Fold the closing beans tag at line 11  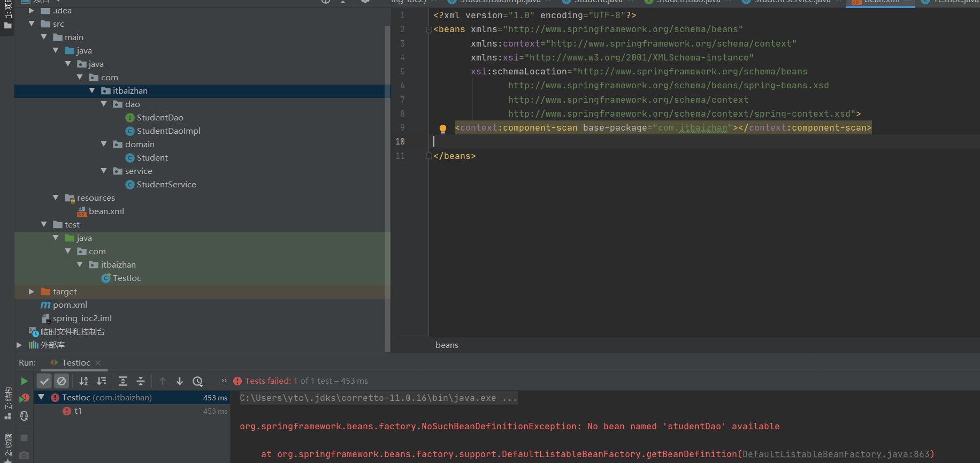coord(428,156)
